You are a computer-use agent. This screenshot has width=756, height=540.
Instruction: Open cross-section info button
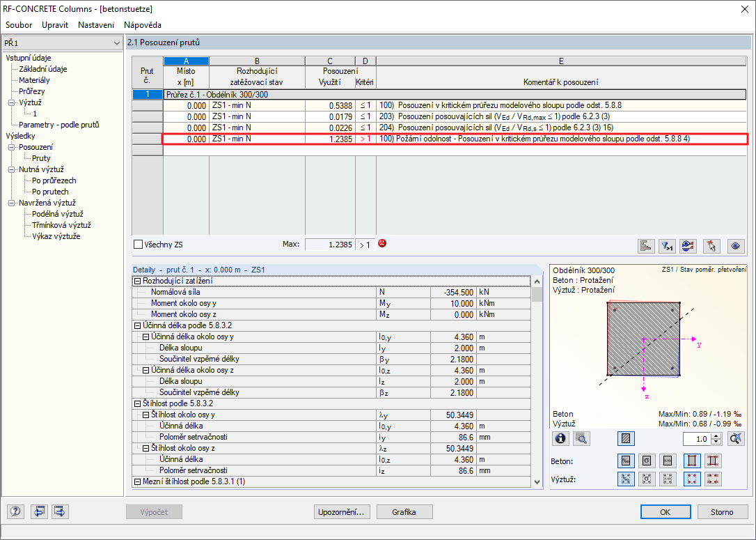click(x=560, y=438)
